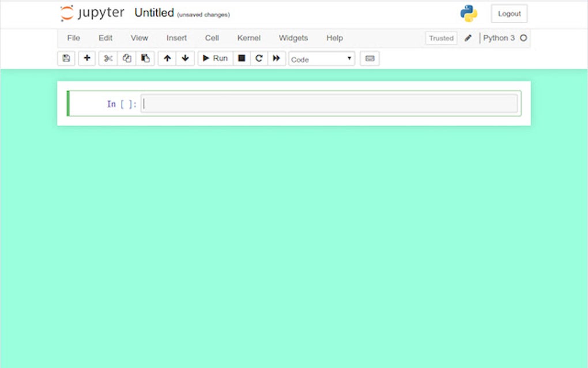
Task: Open the Widgets menu
Action: [293, 38]
